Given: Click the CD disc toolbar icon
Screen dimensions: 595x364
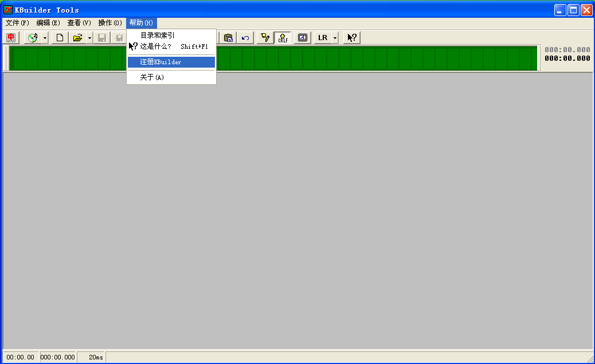Looking at the screenshot, I should point(33,38).
